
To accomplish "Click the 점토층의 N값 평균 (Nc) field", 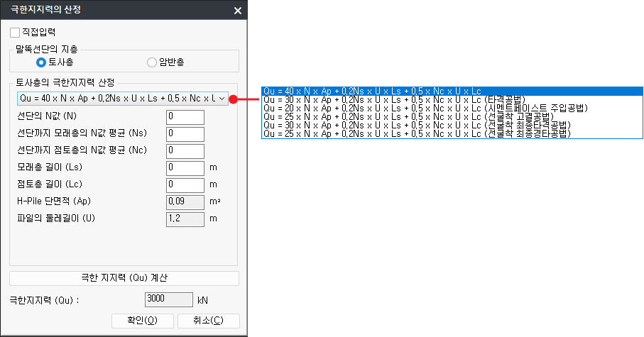I will click(x=185, y=150).
